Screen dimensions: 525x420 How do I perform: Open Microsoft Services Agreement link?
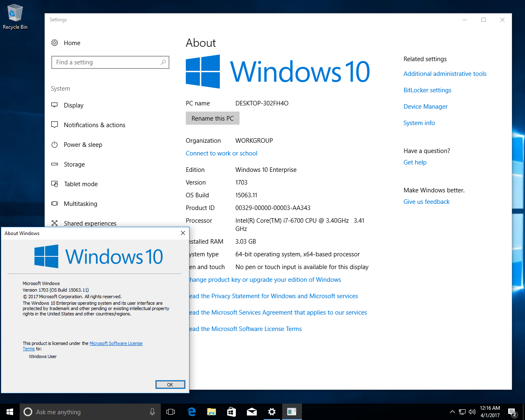[278, 313]
